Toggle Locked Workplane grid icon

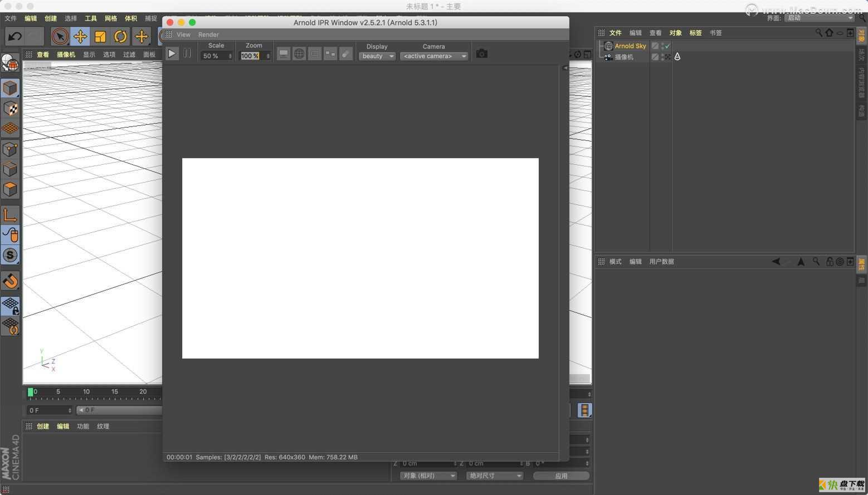[x=10, y=306]
